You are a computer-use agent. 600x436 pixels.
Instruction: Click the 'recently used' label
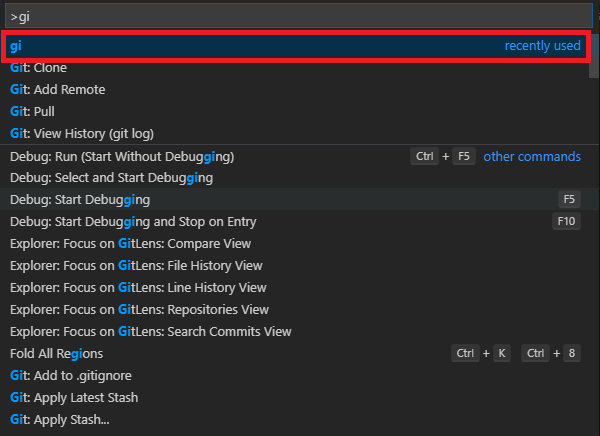tap(543, 46)
